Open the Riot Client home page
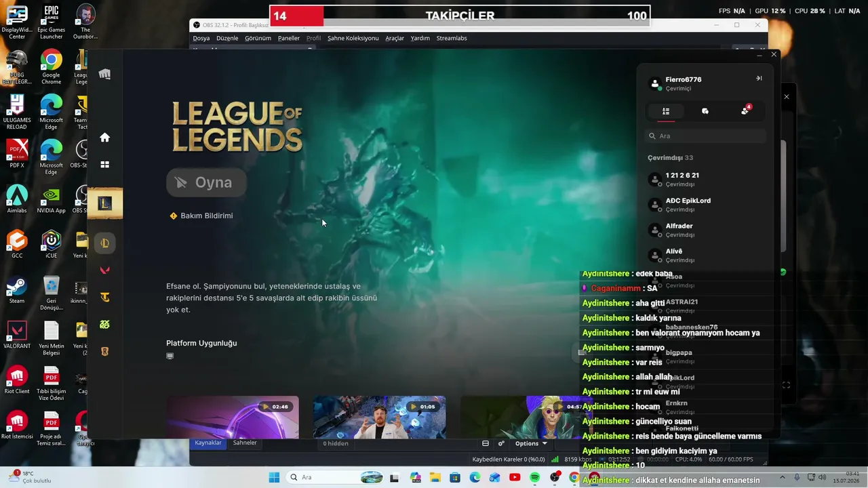Image resolution: width=868 pixels, height=488 pixels. tap(104, 138)
